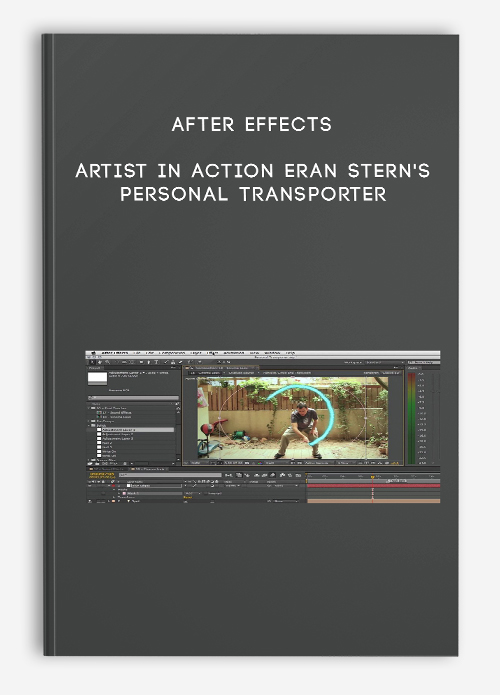Toggle Auto-keyframe in the timeline

(x=290, y=475)
